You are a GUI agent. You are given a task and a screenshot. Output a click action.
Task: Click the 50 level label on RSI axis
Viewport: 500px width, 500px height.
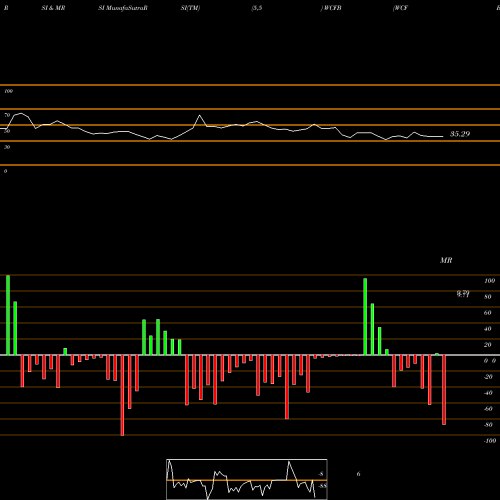coord(7,131)
